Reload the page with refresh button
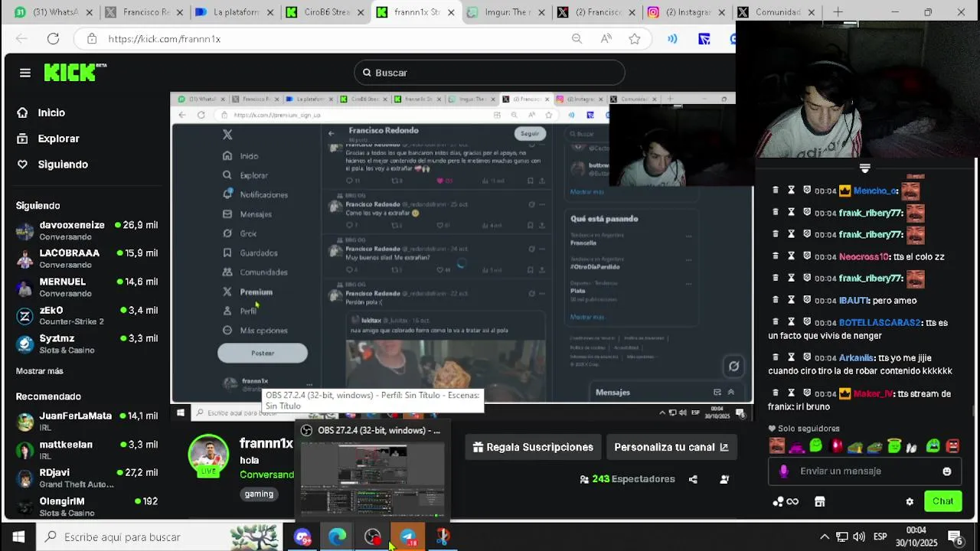The height and width of the screenshot is (551, 980). coord(53,39)
